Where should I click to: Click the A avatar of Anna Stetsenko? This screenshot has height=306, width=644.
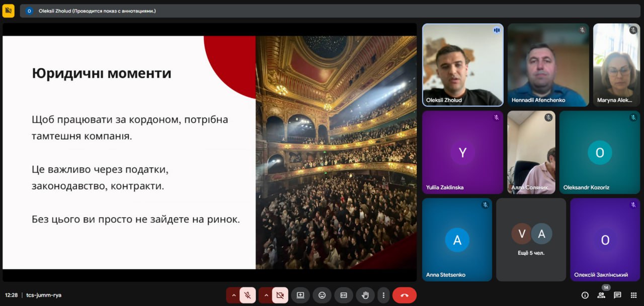click(457, 240)
